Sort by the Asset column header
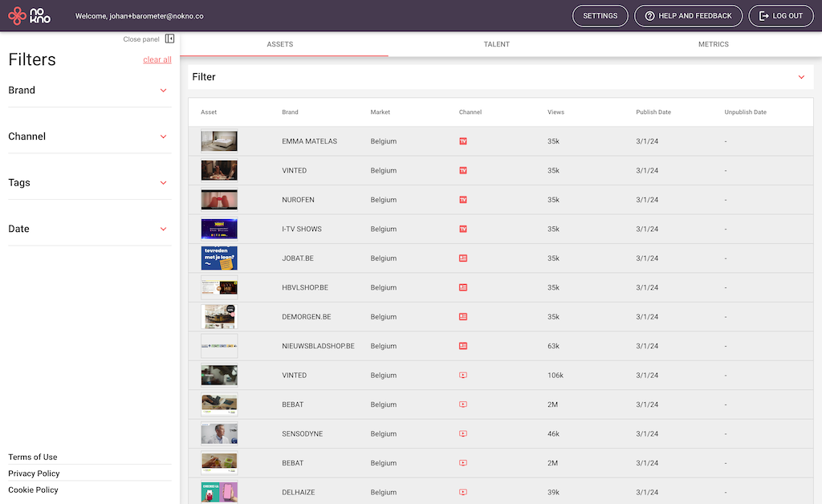The image size is (822, 504). pyautogui.click(x=209, y=112)
